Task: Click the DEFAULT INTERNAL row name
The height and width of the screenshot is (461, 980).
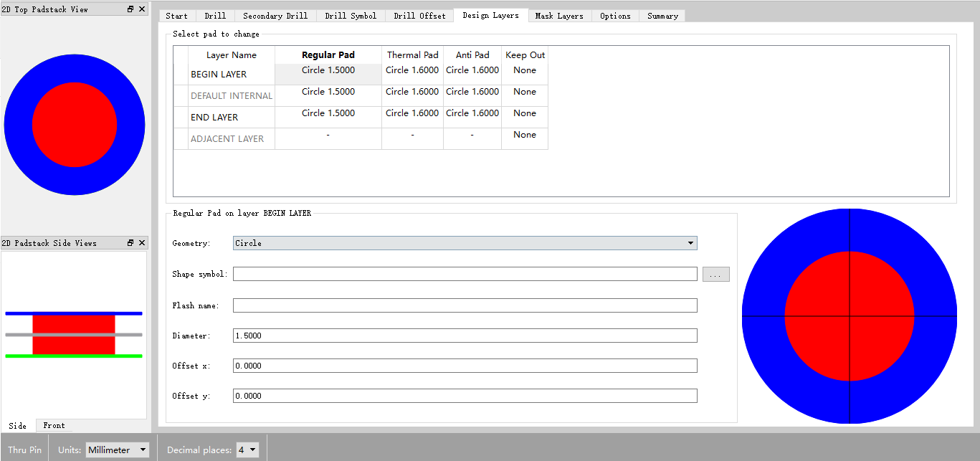Action: tap(232, 96)
